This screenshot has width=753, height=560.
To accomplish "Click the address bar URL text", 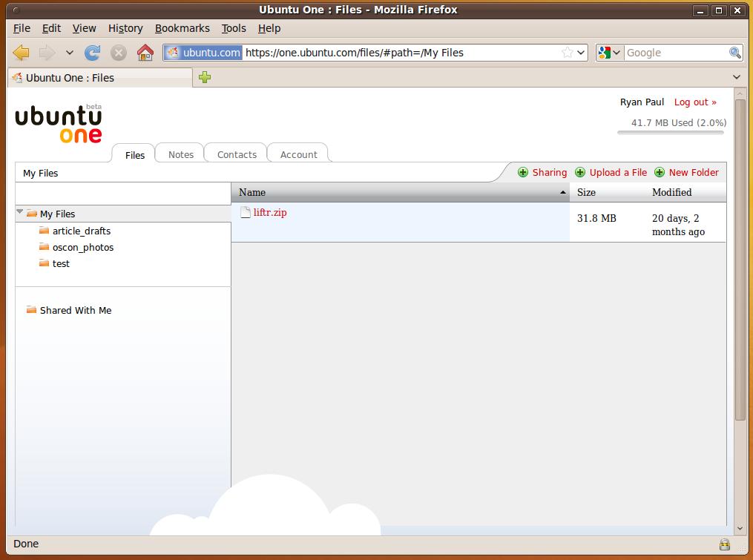I will coord(355,53).
